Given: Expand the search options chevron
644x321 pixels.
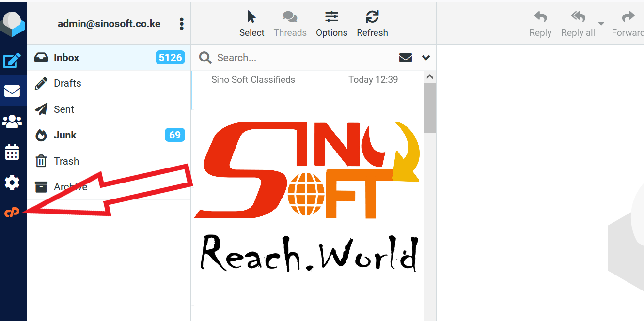Looking at the screenshot, I should click(x=426, y=58).
